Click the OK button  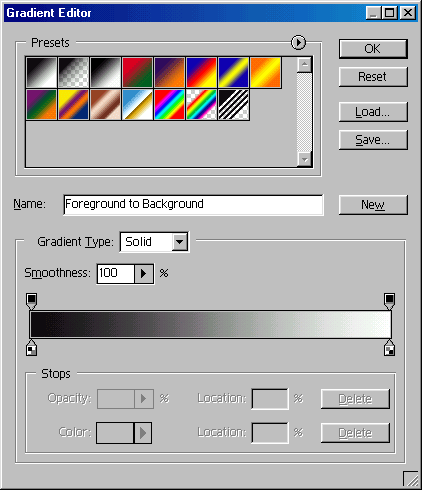tap(373, 49)
